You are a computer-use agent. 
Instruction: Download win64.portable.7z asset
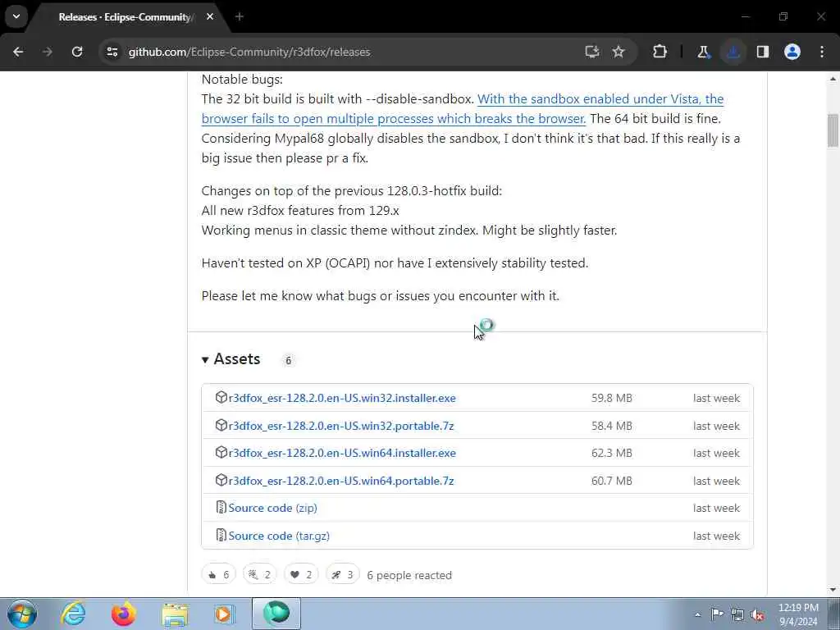(x=340, y=481)
